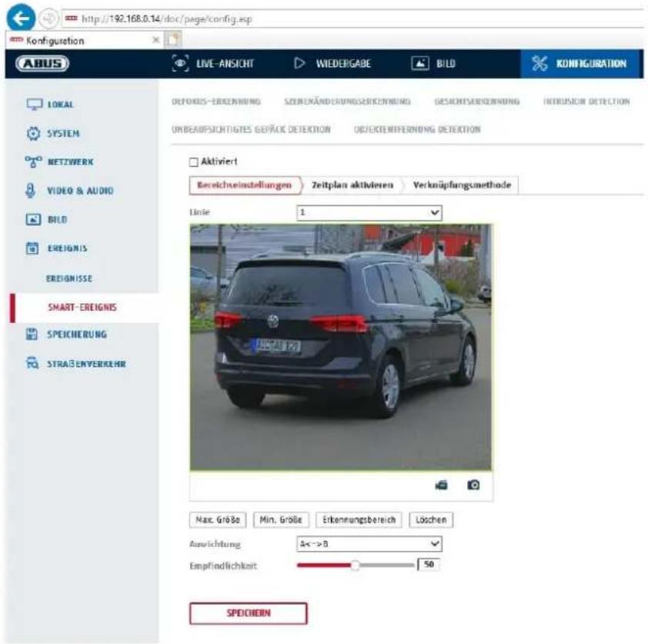This screenshot has height=644, width=648.
Task: Select Smart-Ereignis submenu entry
Action: click(82, 307)
